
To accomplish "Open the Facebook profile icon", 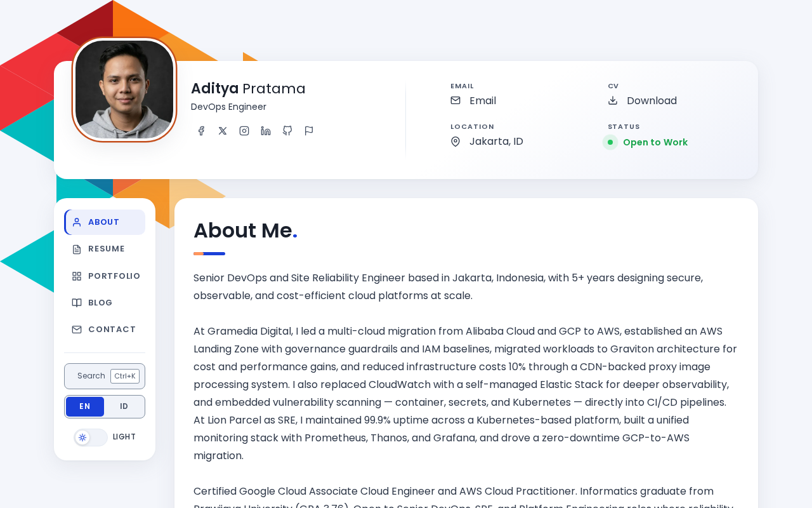I will point(201,131).
